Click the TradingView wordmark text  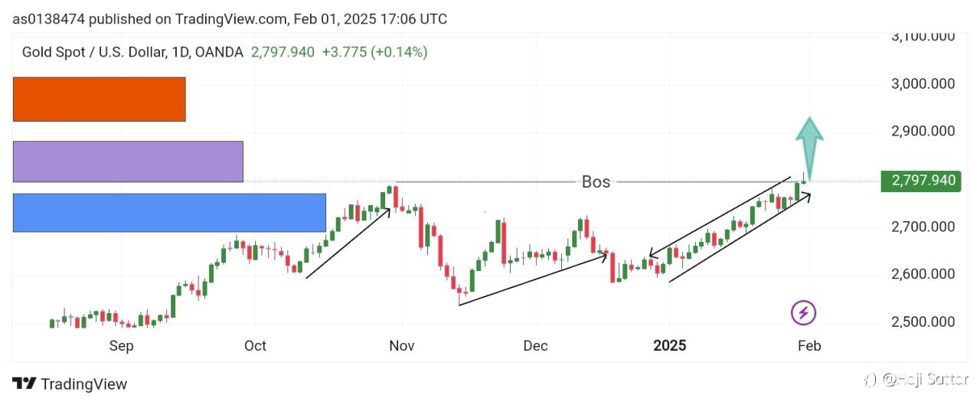click(84, 384)
